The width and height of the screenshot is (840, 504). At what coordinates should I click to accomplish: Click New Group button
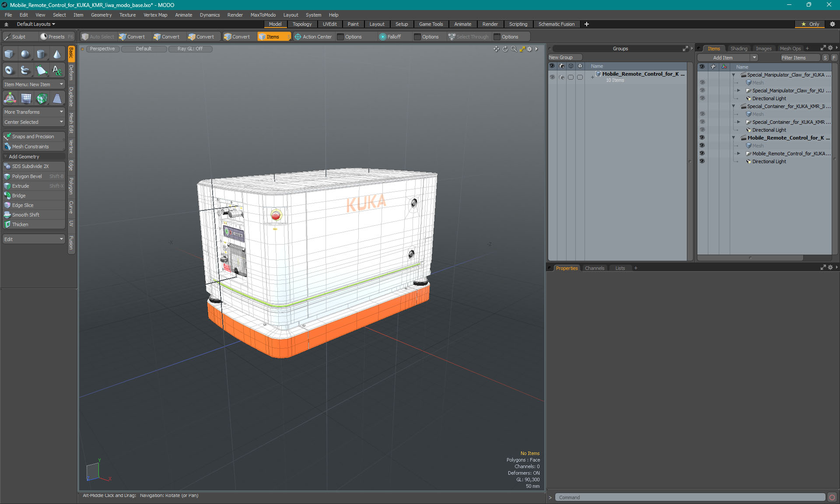click(x=564, y=57)
